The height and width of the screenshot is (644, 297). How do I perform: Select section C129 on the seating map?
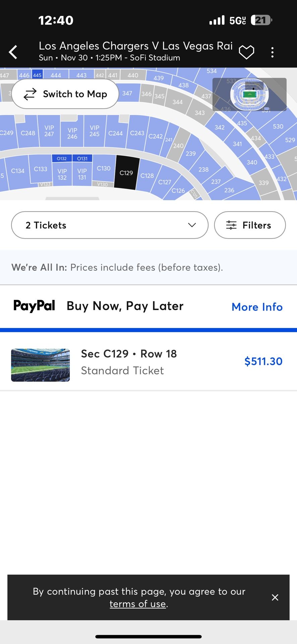click(126, 173)
